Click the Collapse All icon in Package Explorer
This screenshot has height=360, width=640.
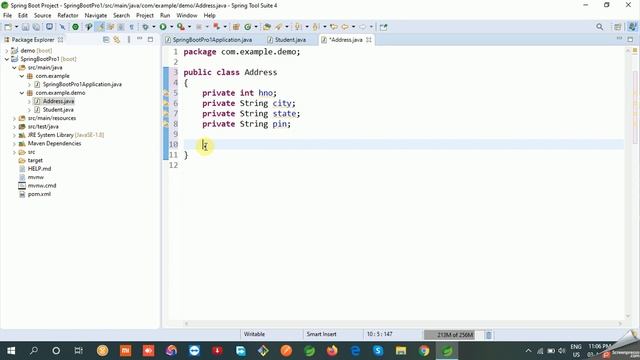[x=106, y=40]
